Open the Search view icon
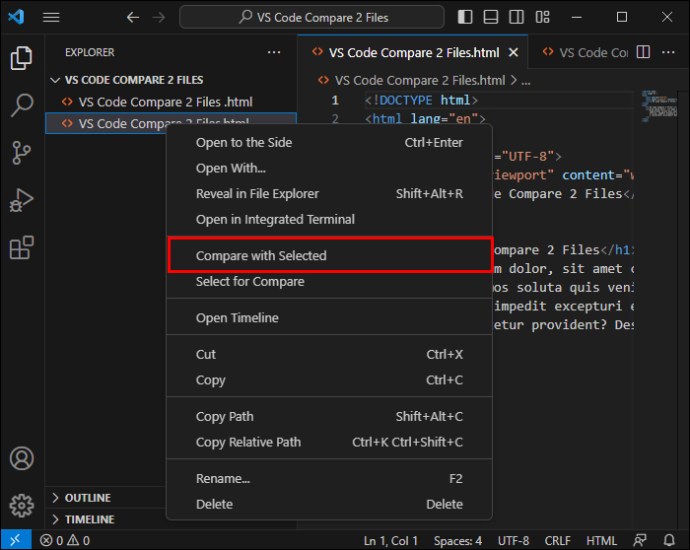690x550 pixels. click(21, 105)
